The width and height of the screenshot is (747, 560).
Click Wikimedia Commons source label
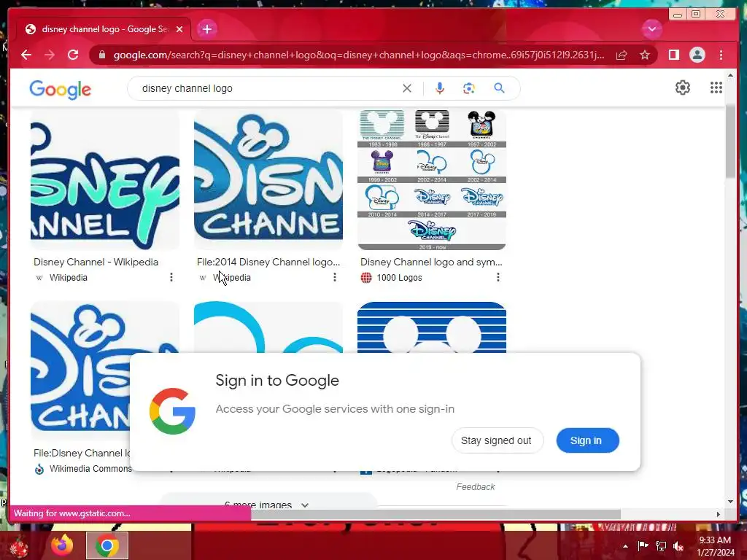[90, 469]
